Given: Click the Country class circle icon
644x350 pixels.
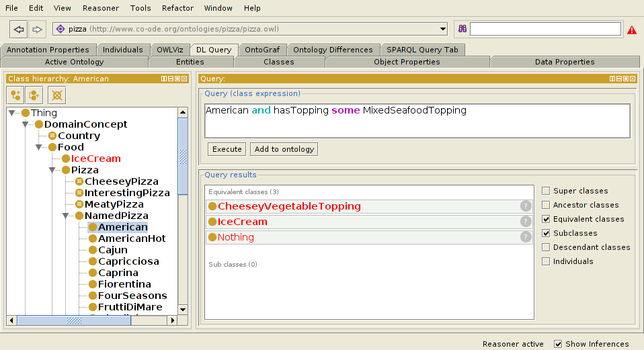Looking at the screenshot, I should point(52,136).
